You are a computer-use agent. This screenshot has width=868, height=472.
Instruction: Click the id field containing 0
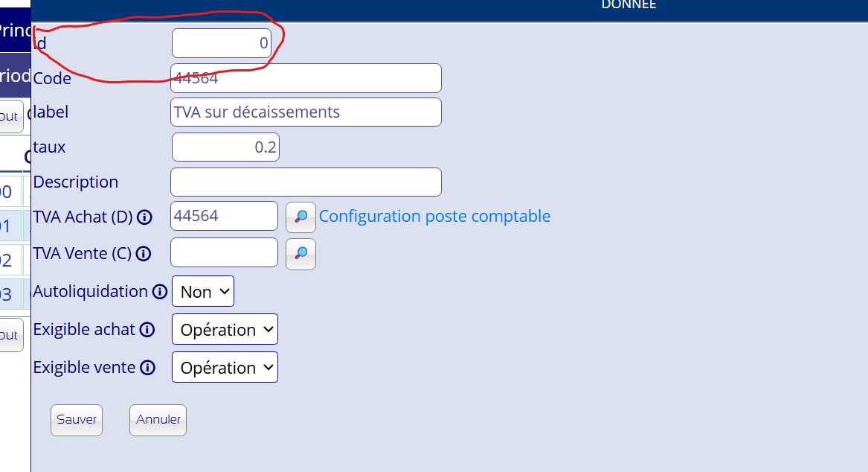222,43
